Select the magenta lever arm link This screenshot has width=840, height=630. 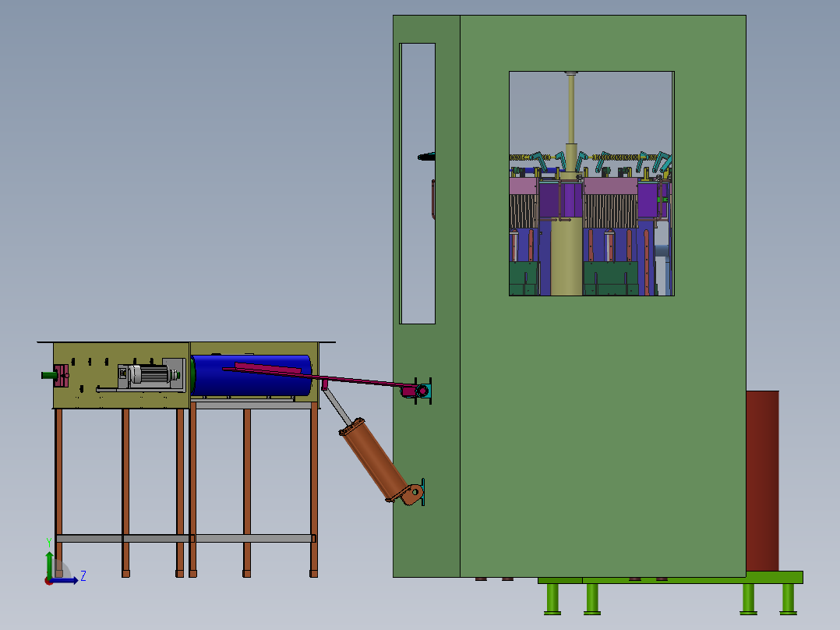(x=321, y=377)
